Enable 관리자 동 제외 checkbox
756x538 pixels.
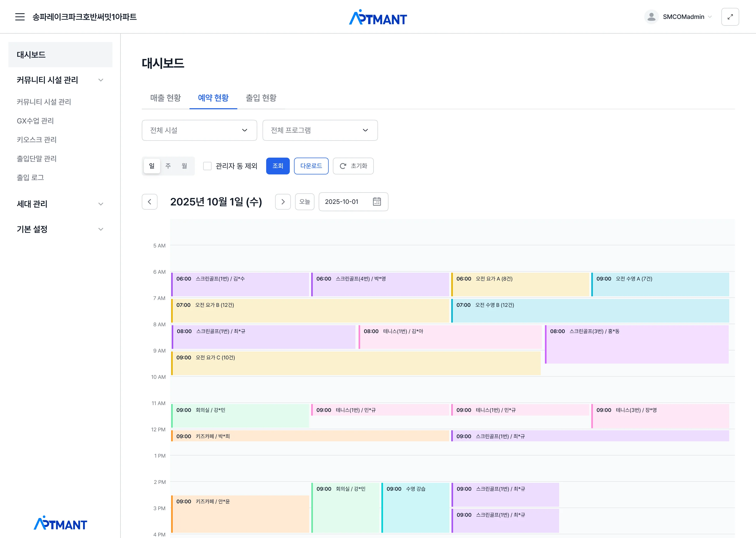point(207,166)
